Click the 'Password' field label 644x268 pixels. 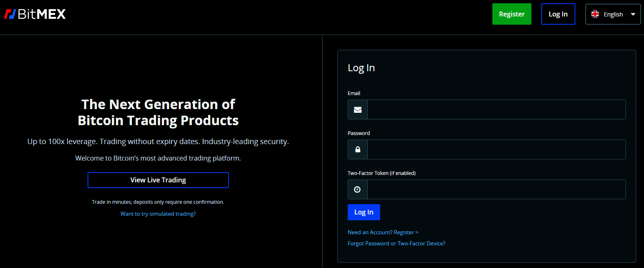(359, 133)
